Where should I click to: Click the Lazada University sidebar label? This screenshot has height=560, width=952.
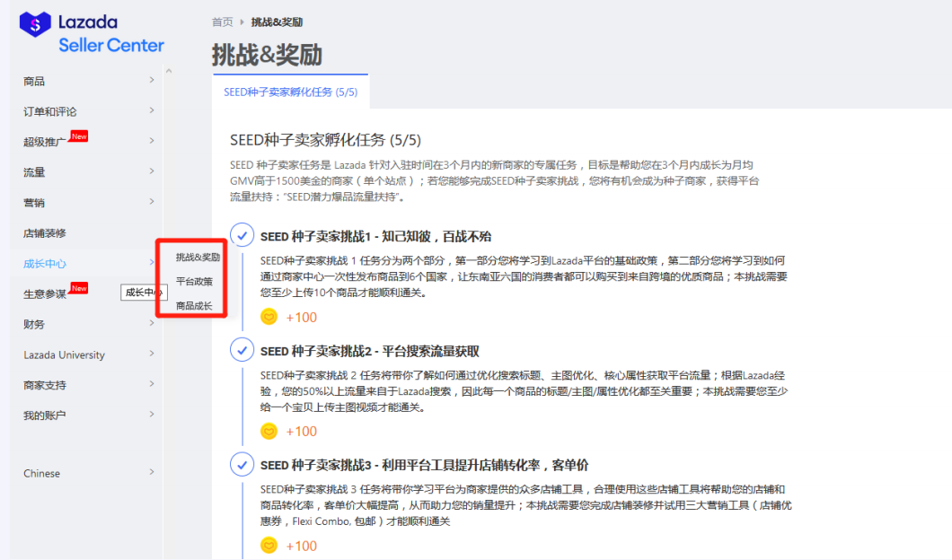pyautogui.click(x=65, y=354)
